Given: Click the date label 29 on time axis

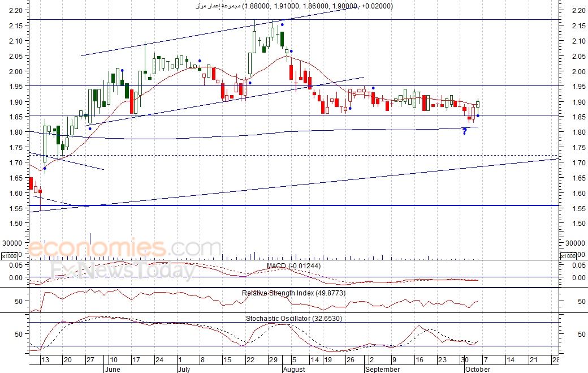Looking at the screenshot, I should (274, 360).
